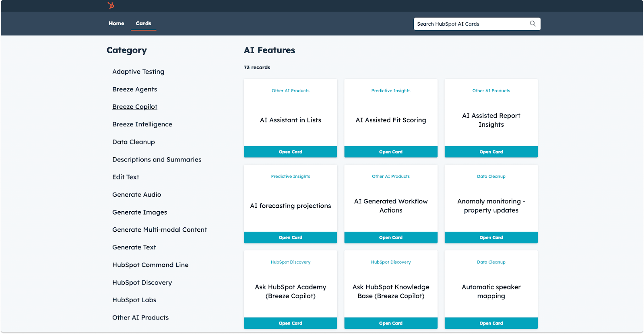Select HubSpot Command Line category
The image size is (644, 334).
150,265
